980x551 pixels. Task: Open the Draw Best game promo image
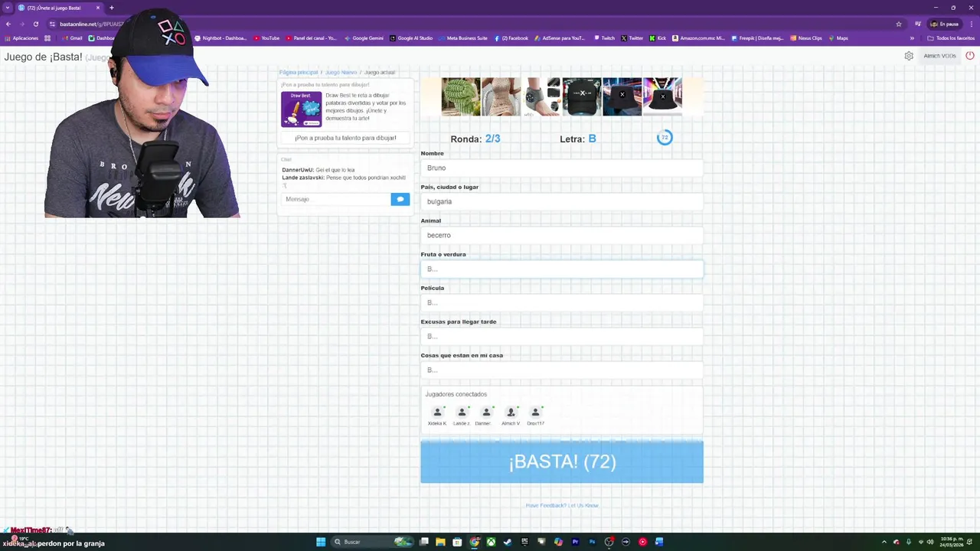point(302,109)
